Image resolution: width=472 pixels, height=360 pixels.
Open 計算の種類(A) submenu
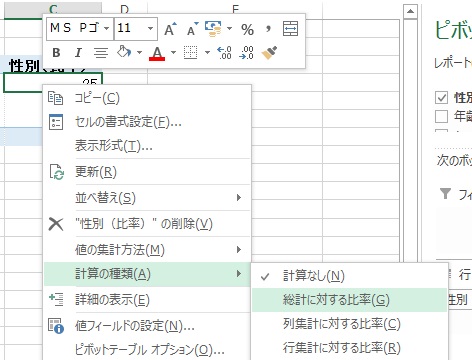click(147, 274)
